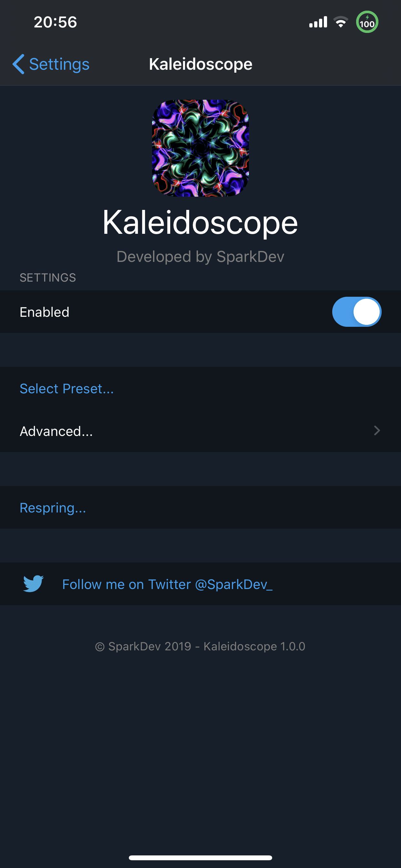
Task: Open the Advanced... settings page
Action: pyautogui.click(x=56, y=431)
